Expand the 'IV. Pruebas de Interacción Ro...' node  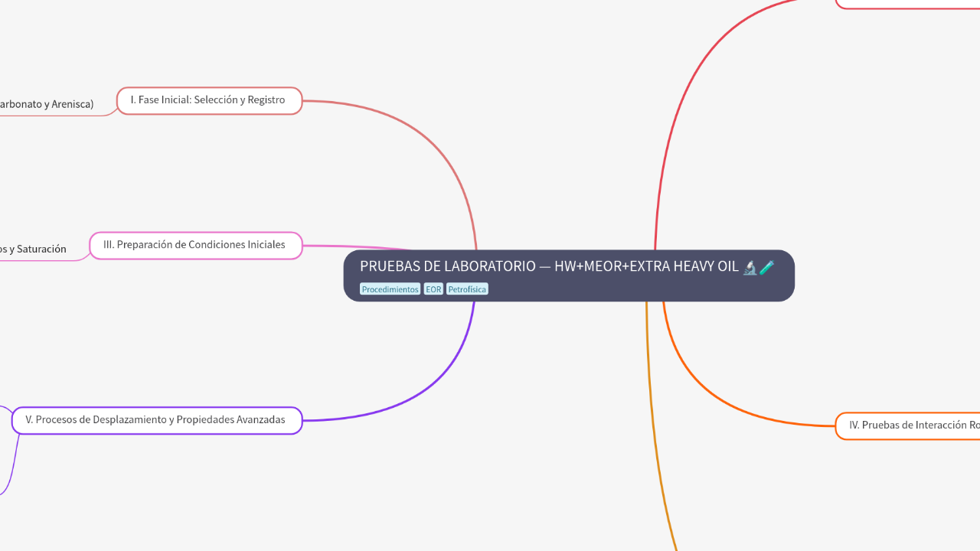point(910,425)
